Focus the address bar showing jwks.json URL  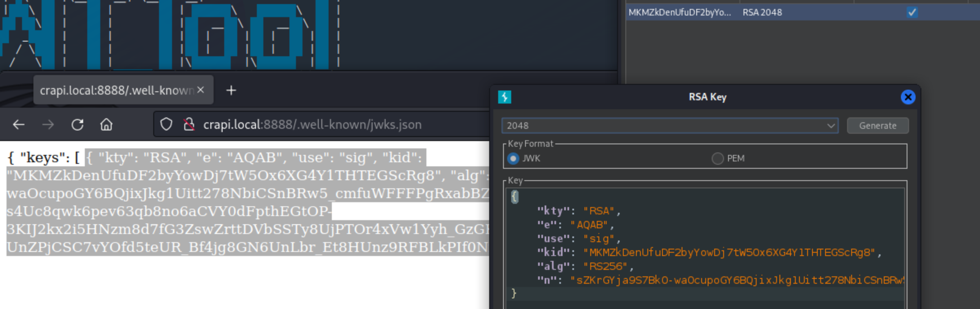(312, 124)
